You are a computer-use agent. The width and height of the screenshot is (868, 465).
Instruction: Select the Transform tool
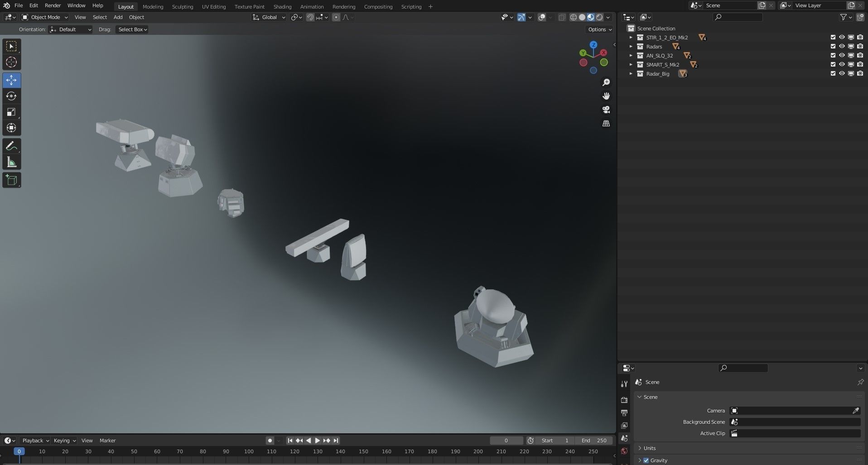(12, 128)
